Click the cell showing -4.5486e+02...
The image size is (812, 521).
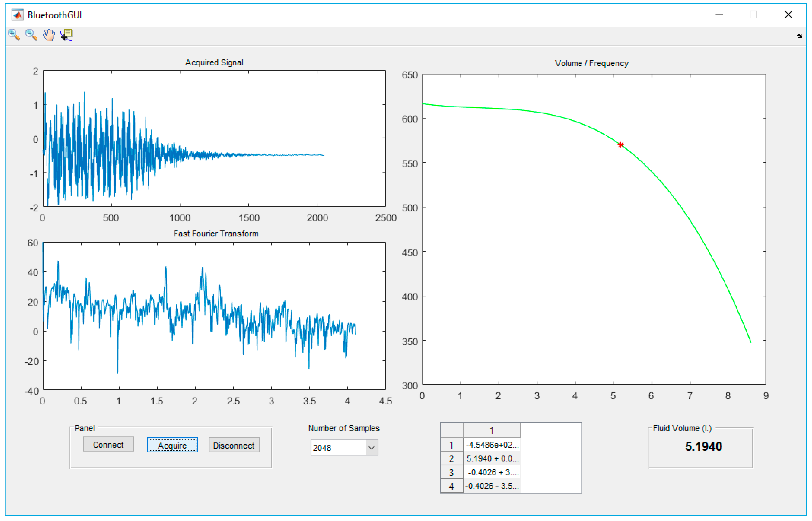(491, 445)
